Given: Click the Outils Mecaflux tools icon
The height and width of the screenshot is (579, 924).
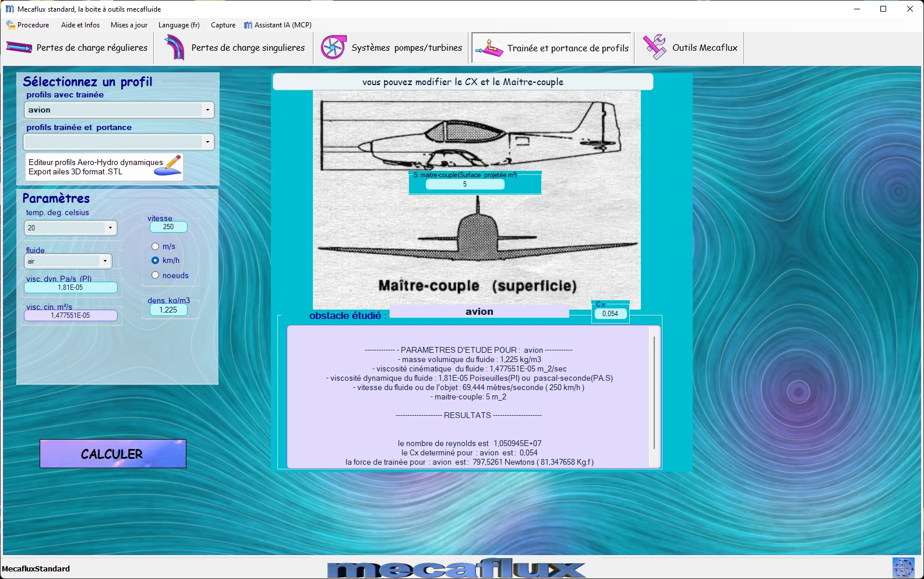Looking at the screenshot, I should point(655,47).
